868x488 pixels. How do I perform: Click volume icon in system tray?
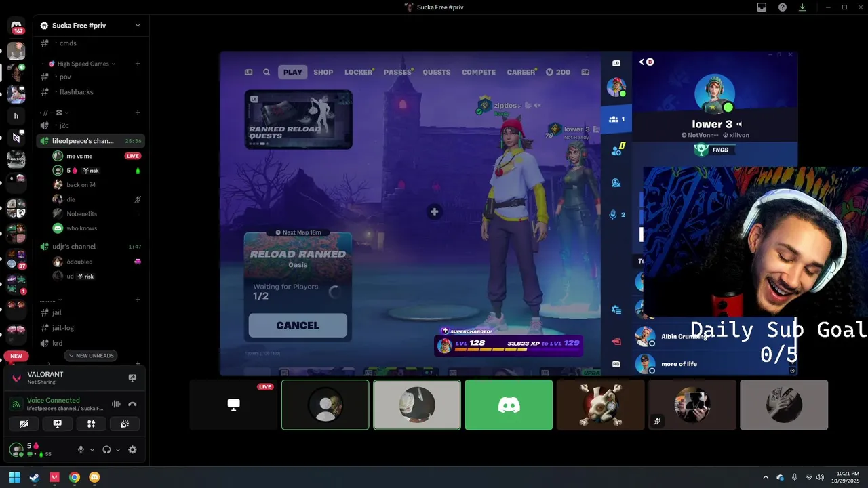click(x=820, y=477)
